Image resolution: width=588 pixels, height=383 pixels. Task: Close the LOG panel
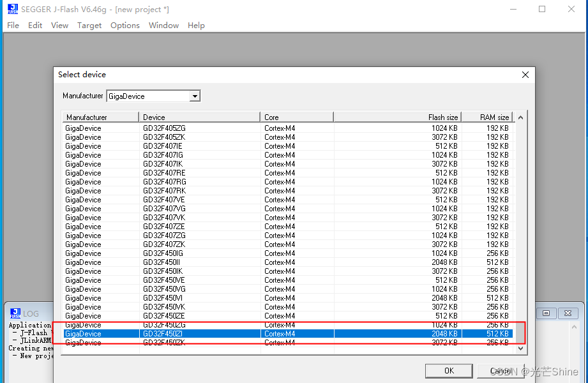568,313
